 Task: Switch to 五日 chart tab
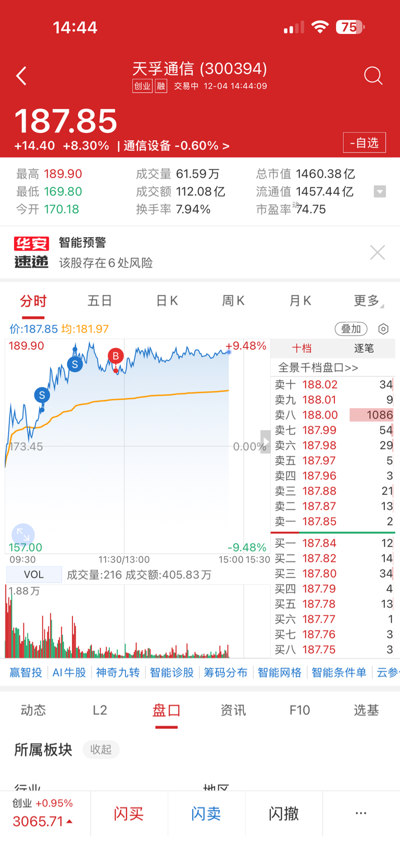click(x=100, y=301)
